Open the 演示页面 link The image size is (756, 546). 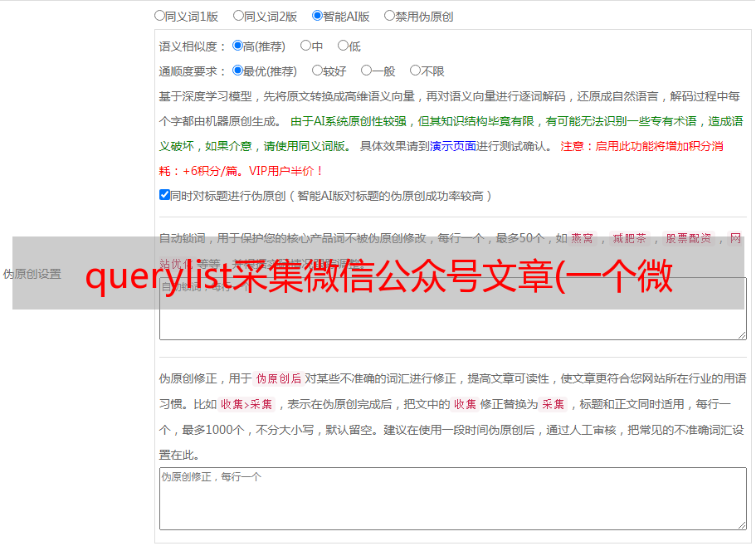pyautogui.click(x=453, y=146)
